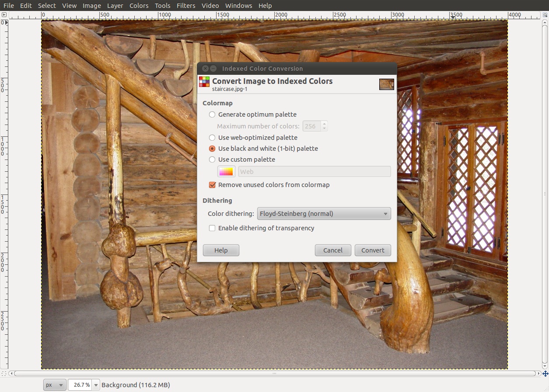Close the Indexed Color Conversion dialog

(x=206, y=69)
